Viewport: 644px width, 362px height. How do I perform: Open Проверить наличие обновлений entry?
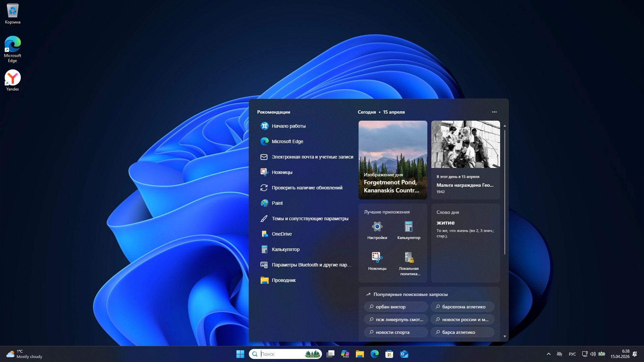pyautogui.click(x=307, y=188)
